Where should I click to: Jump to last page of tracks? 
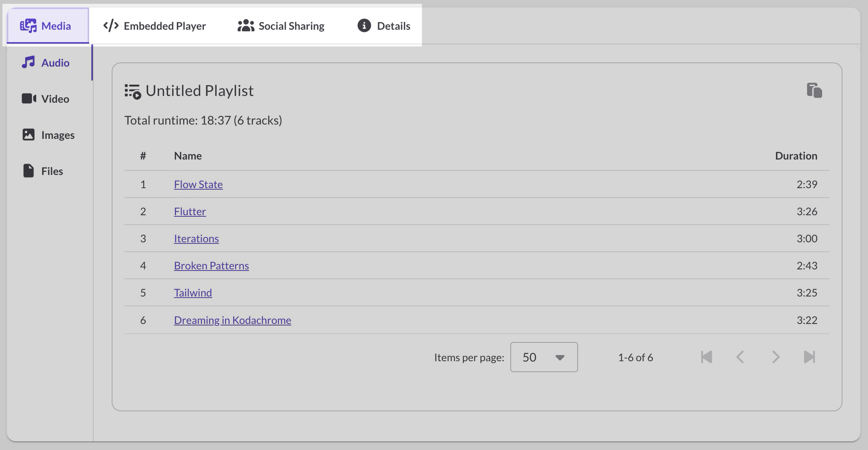[809, 357]
